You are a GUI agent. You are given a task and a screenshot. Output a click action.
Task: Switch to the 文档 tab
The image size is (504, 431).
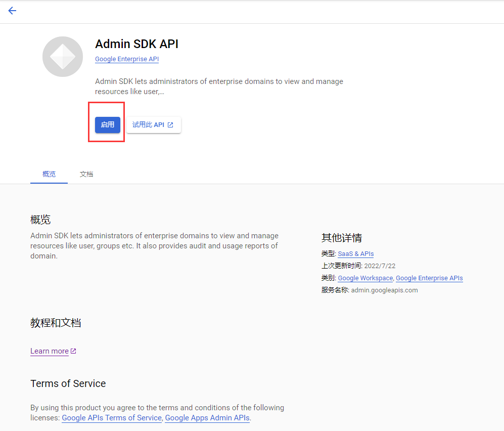click(x=86, y=174)
